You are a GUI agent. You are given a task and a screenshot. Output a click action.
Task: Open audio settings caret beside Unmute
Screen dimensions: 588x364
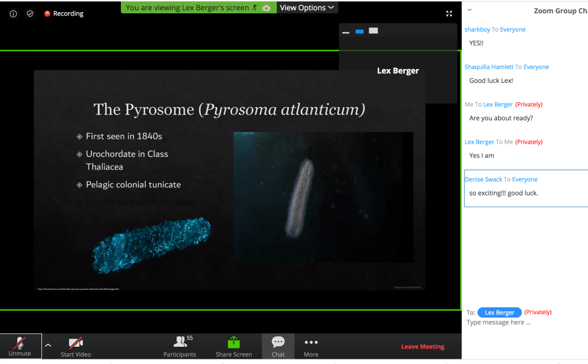coord(48,345)
